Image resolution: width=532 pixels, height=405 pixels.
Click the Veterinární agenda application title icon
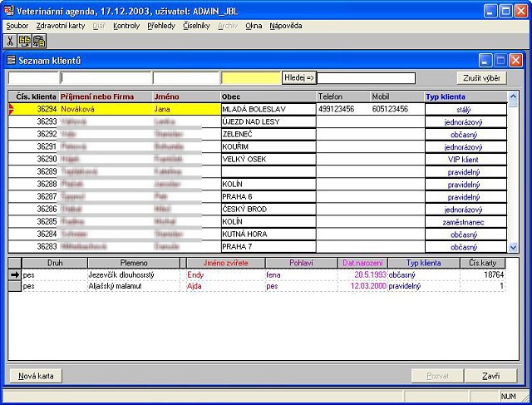point(8,9)
